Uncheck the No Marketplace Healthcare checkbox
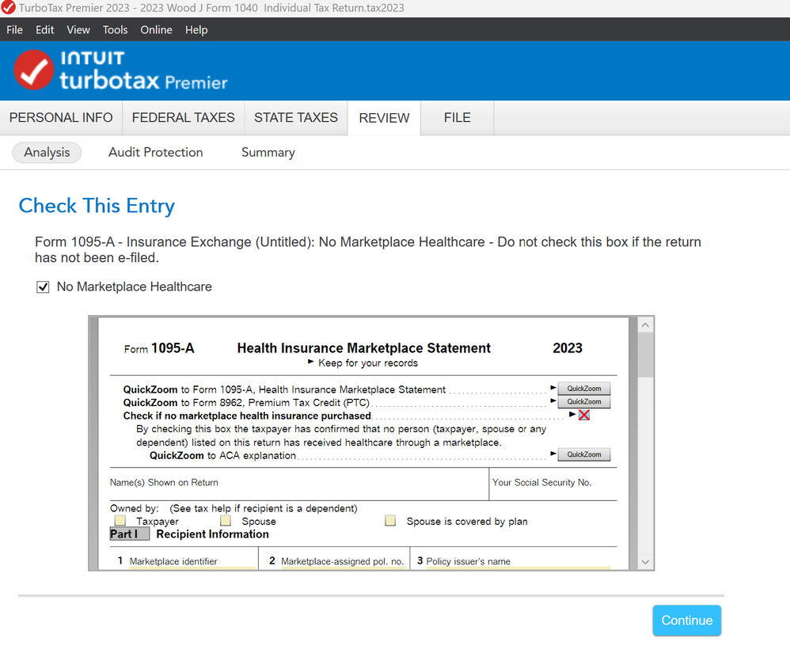This screenshot has width=790, height=672. tap(43, 287)
